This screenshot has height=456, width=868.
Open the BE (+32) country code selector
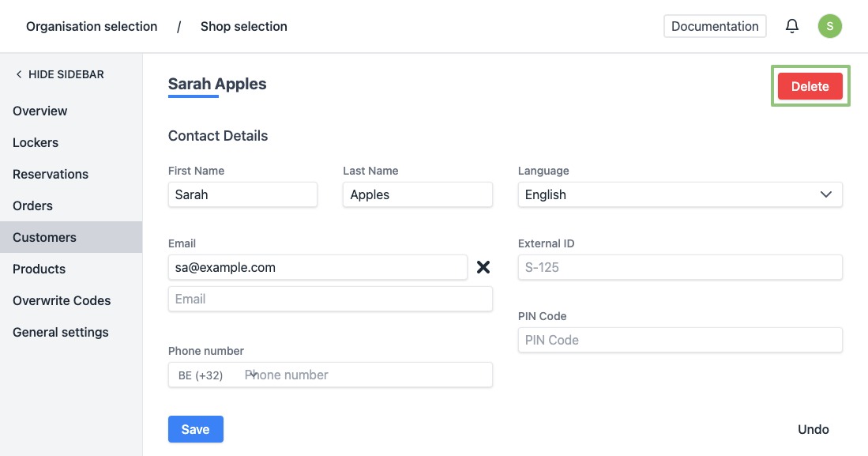click(x=213, y=375)
